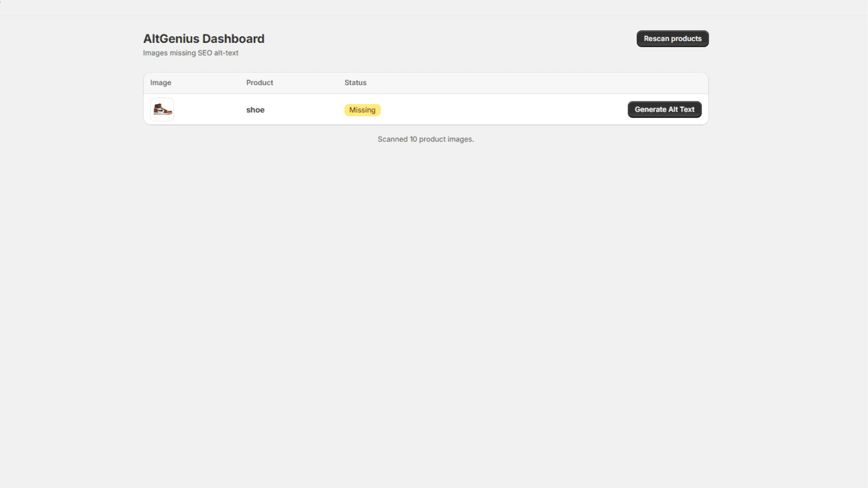The image size is (868, 488).
Task: Click the 'shoe' product name
Action: [256, 110]
